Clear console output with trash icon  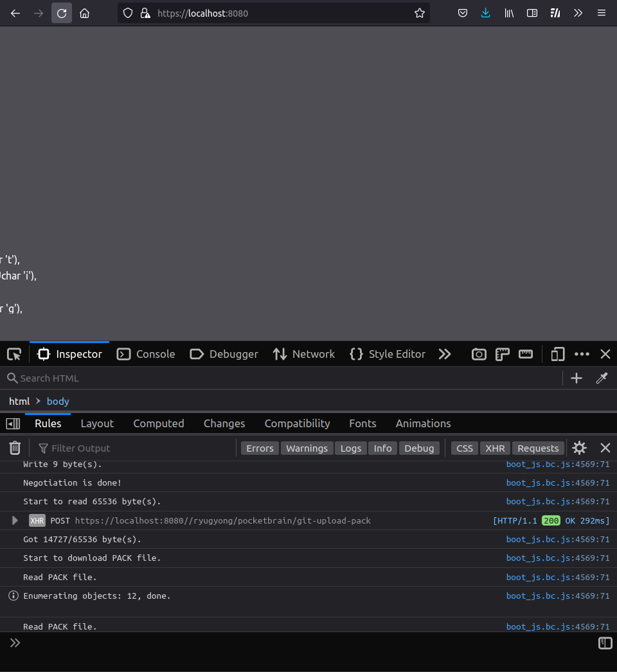pos(15,448)
